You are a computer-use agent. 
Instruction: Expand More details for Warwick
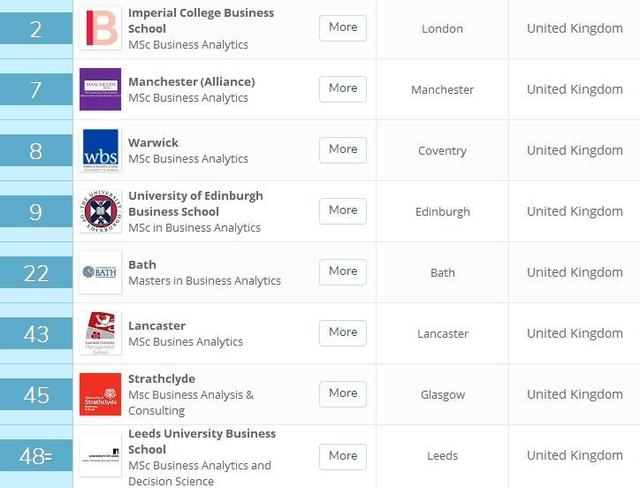click(342, 150)
